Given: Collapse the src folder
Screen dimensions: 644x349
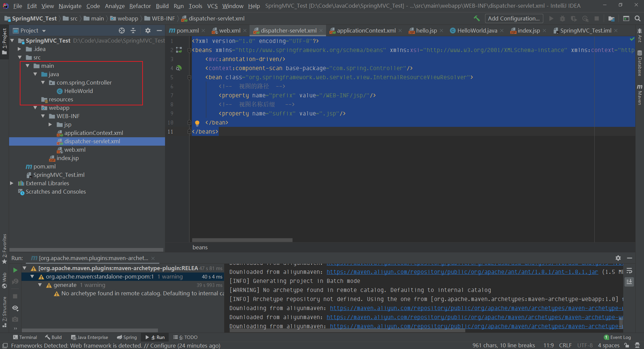Looking at the screenshot, I should (20, 57).
